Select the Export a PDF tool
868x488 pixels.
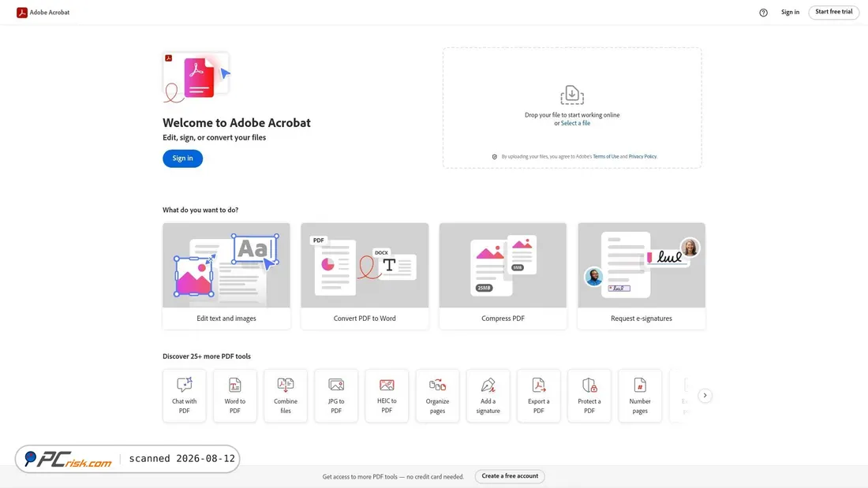539,396
